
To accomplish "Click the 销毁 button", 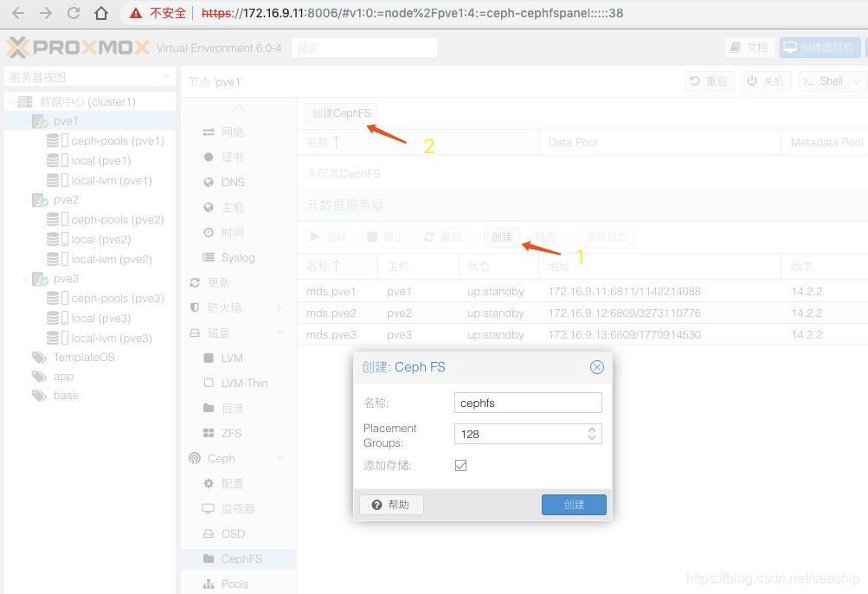I will [x=545, y=237].
